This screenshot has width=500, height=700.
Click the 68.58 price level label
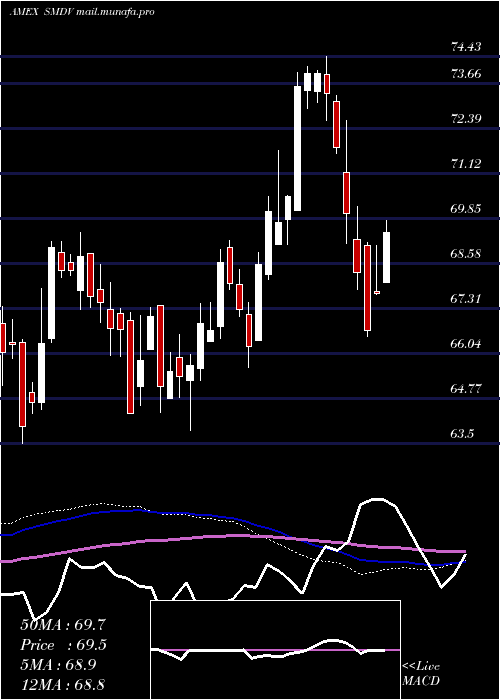[466, 254]
